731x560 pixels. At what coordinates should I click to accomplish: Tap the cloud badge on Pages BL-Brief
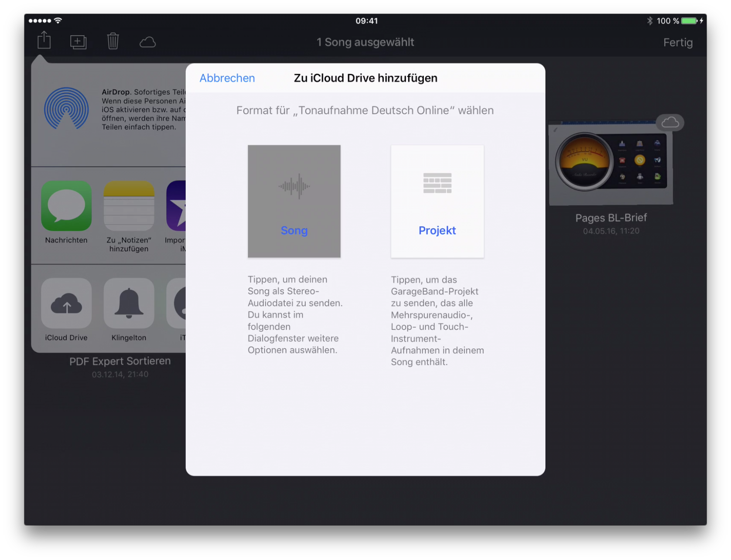[670, 123]
